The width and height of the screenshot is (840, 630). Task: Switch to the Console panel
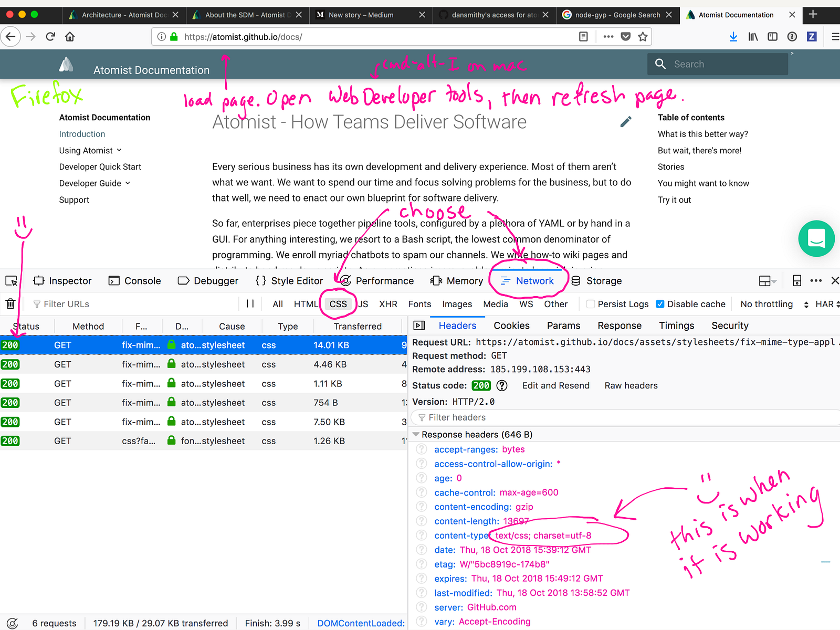[135, 281]
